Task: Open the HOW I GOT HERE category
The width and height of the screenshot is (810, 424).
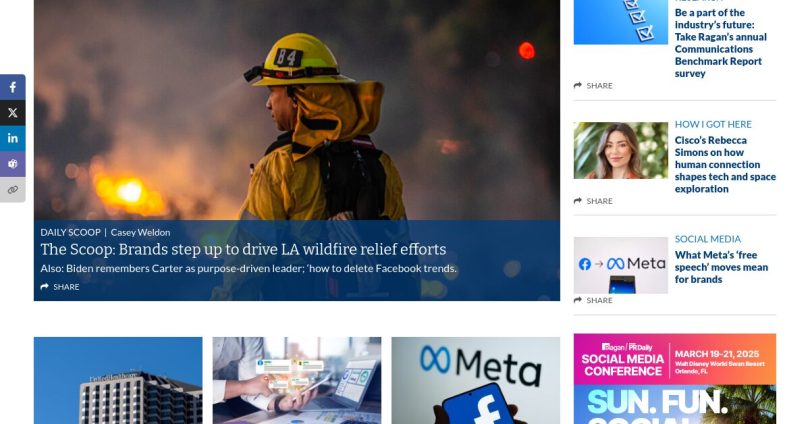Action: pos(713,124)
